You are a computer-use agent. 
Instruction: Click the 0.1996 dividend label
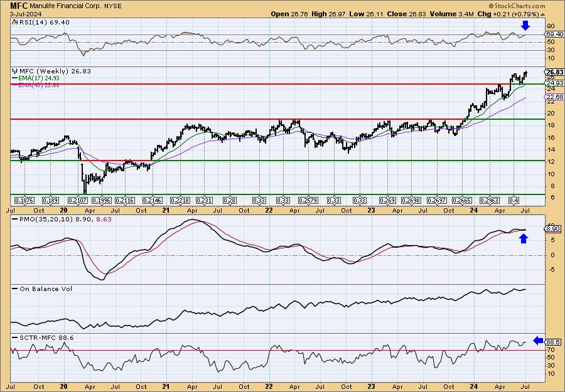coord(101,200)
